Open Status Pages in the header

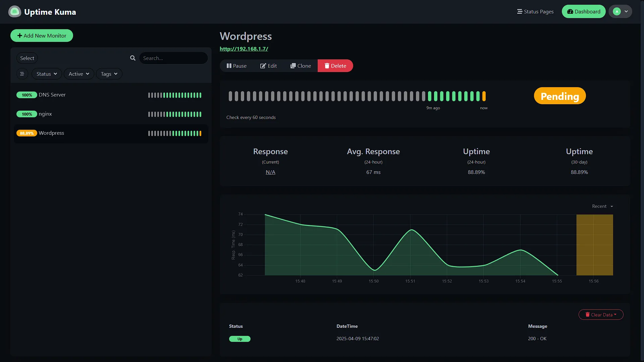click(x=535, y=11)
